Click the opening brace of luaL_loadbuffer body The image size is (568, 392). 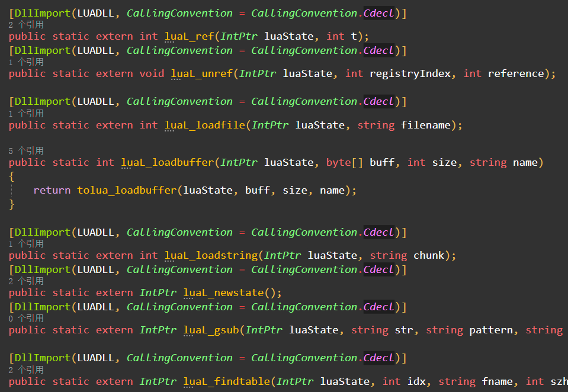click(12, 177)
